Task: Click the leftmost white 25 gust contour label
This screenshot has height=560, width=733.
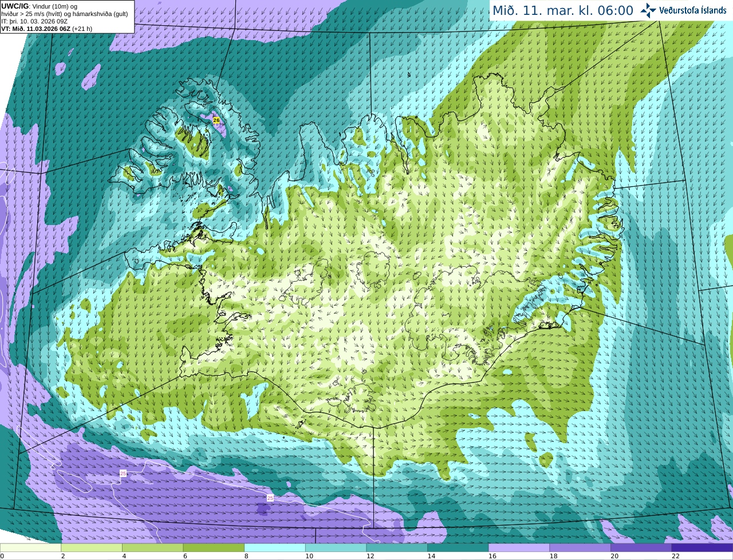Action: point(123,473)
